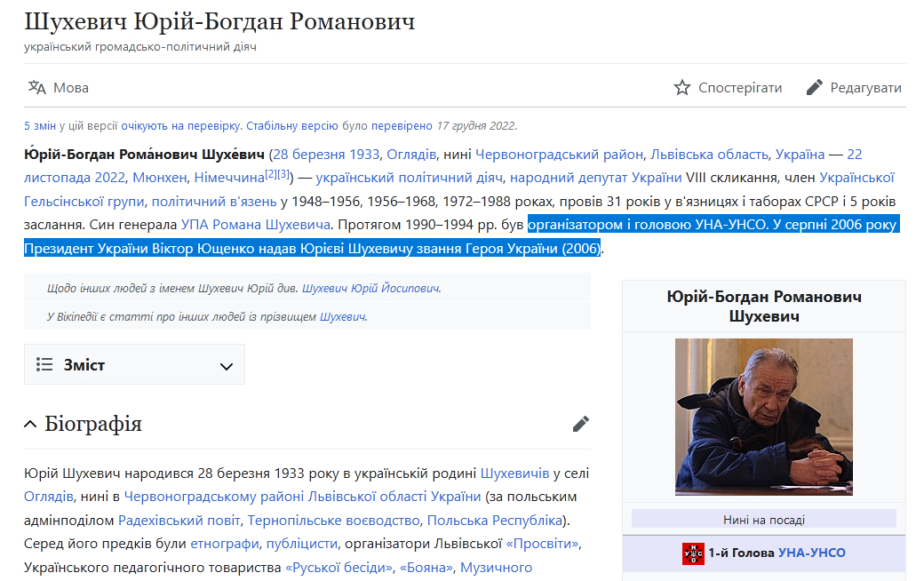Click the infobox heading Юрій-Богдан Романович Шухевич
924x581 pixels.
tap(764, 306)
